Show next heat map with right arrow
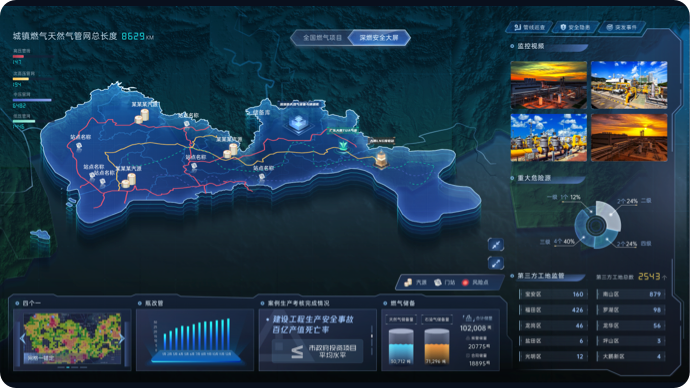This screenshot has width=690, height=388. click(122, 338)
